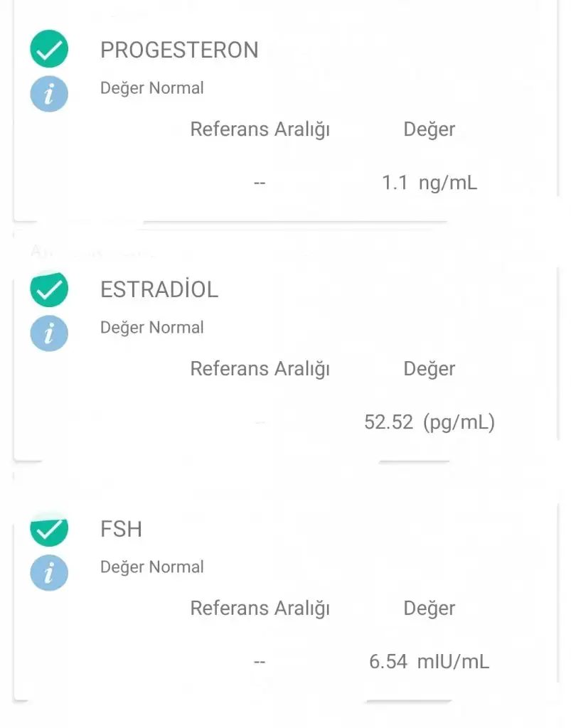Click the FSH value 6.54 mIU/mL
Screen dimensions: 571x728
tap(429, 663)
